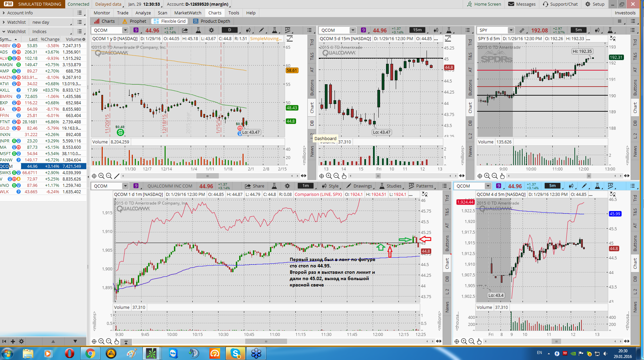Screen dimensions: 644x360
Task: Click daily chart horizontal scrollbar thumb
Action: (207, 176)
